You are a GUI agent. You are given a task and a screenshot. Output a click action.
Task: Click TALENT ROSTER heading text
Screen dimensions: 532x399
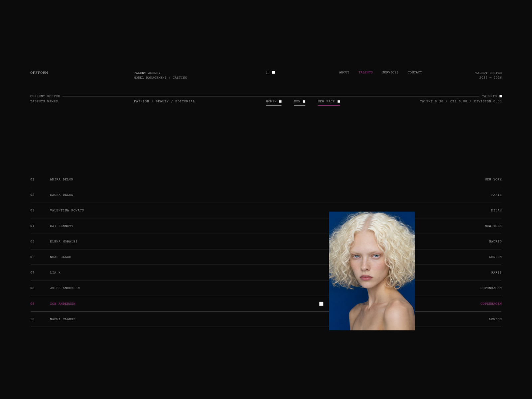[488, 73]
